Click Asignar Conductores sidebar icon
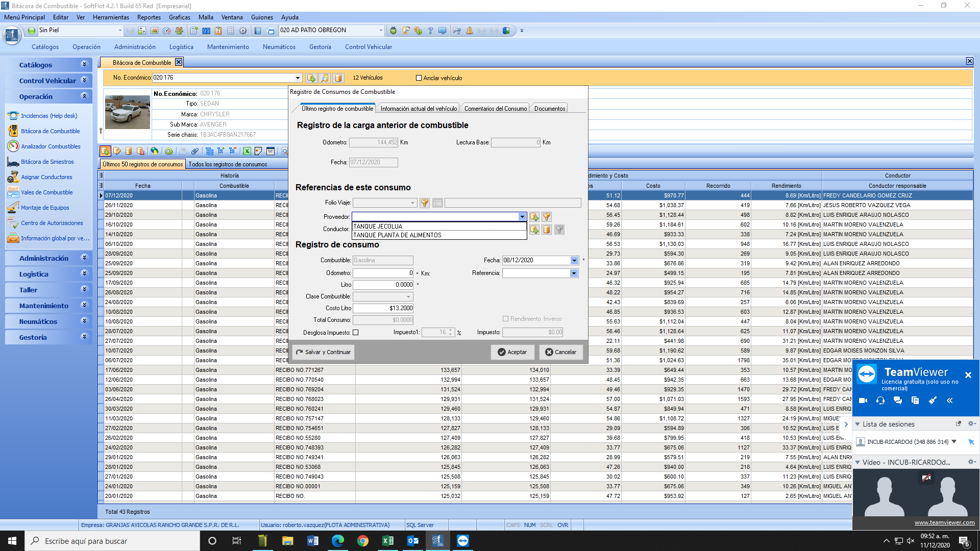The image size is (980, 551). (13, 177)
